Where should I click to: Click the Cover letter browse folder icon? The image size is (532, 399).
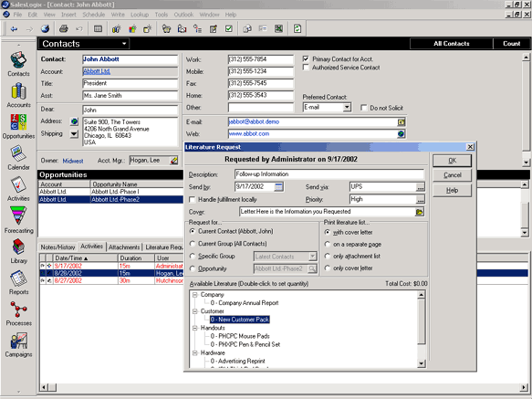click(x=420, y=212)
